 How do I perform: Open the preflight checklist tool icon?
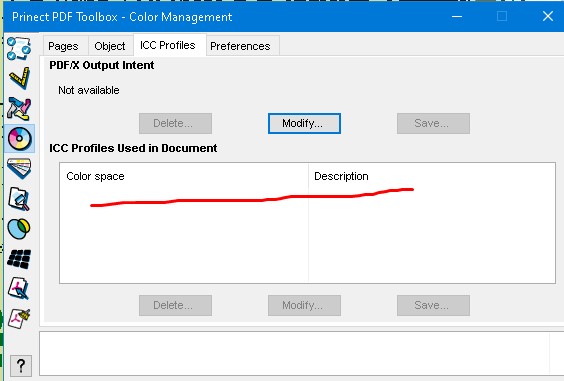(x=19, y=48)
